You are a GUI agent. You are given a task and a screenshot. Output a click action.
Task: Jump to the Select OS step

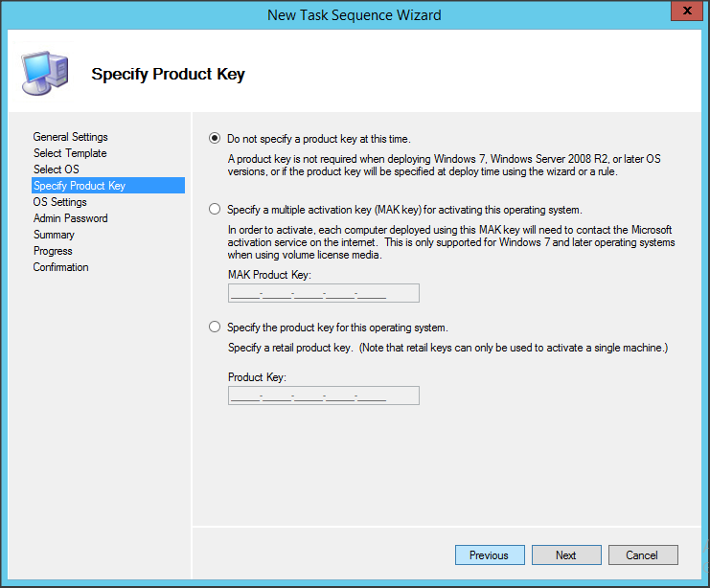pos(56,170)
